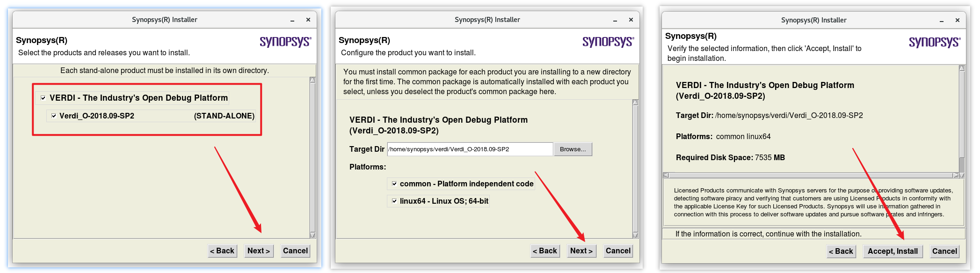Click Synopsys logo in configure product window
This screenshot has height=273, width=980.
pos(609,42)
